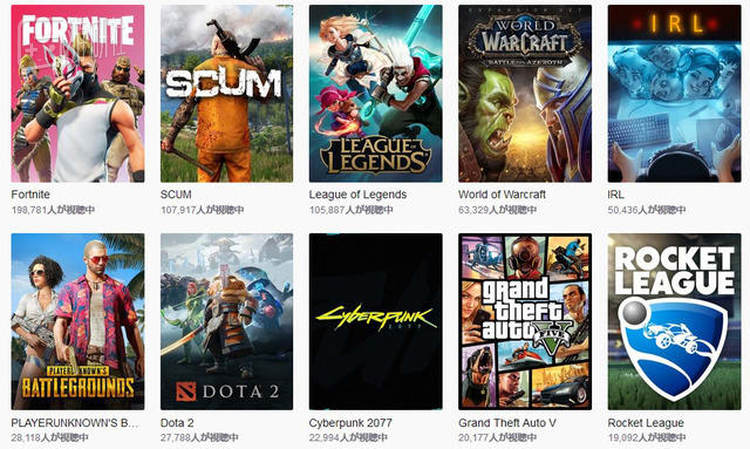Image resolution: width=750 pixels, height=449 pixels.
Task: Open League of Legends cover image
Action: click(376, 94)
